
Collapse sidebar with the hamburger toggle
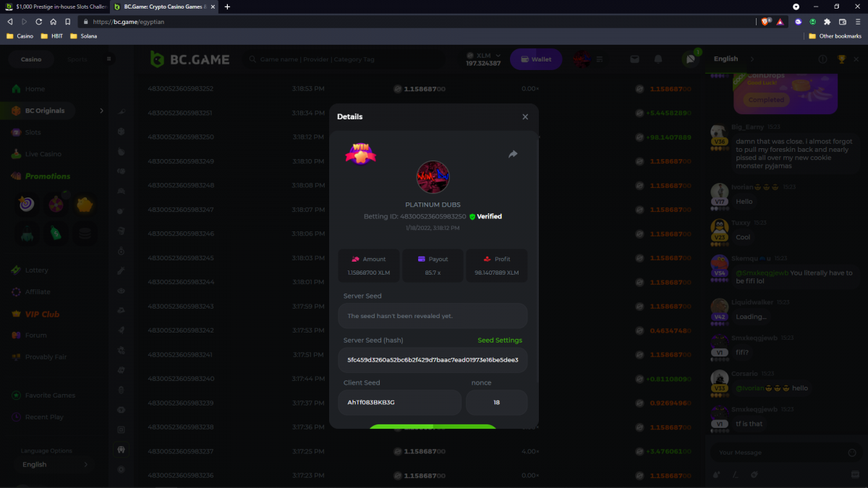point(109,59)
